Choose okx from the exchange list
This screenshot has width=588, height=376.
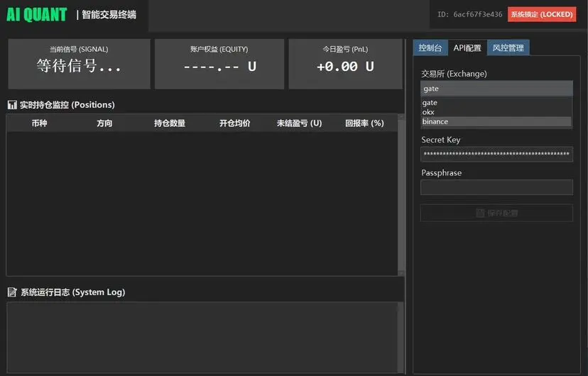(x=496, y=112)
